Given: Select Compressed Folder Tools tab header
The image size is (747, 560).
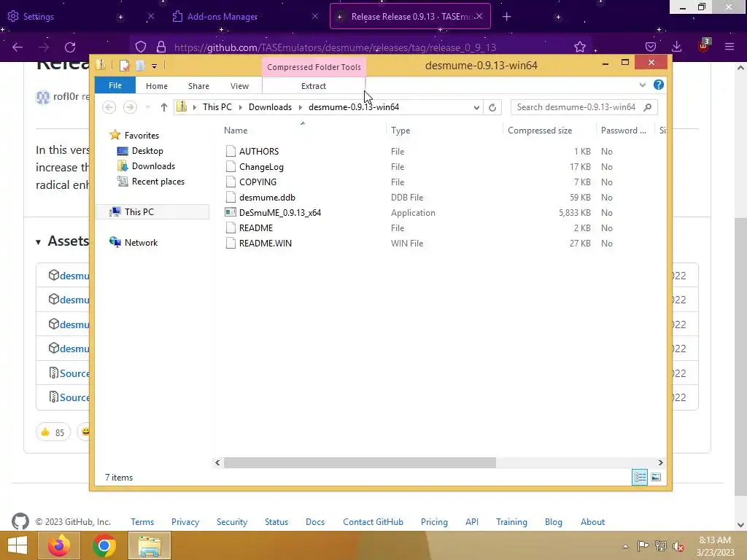Looking at the screenshot, I should pyautogui.click(x=314, y=67).
